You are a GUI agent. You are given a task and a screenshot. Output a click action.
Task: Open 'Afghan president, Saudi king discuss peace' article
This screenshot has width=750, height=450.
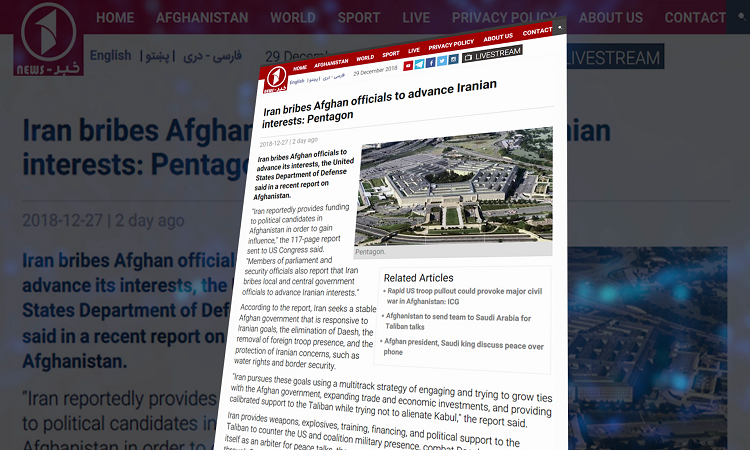click(463, 347)
